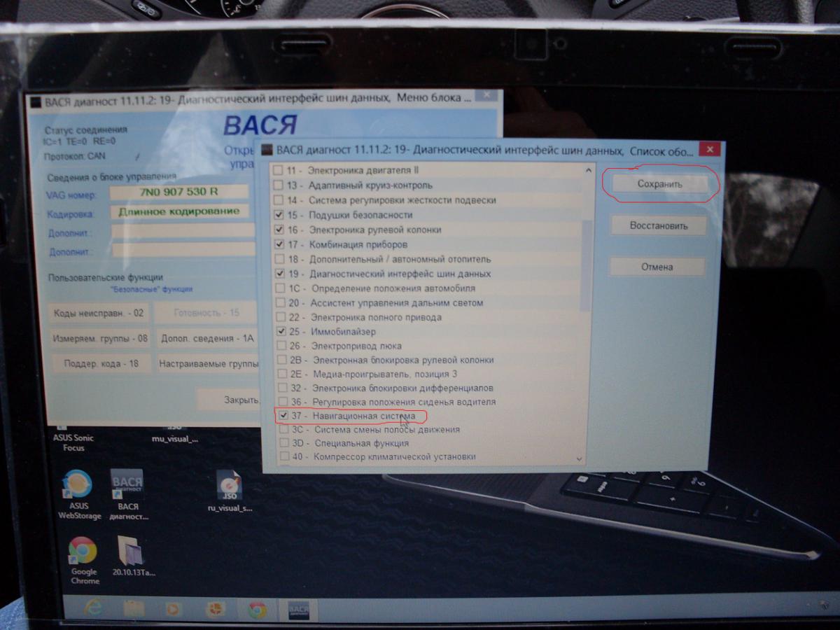Viewport: 840px width, 630px height.
Task: Tick 14 - Система регулировки жесткости подвески
Action: [279, 200]
